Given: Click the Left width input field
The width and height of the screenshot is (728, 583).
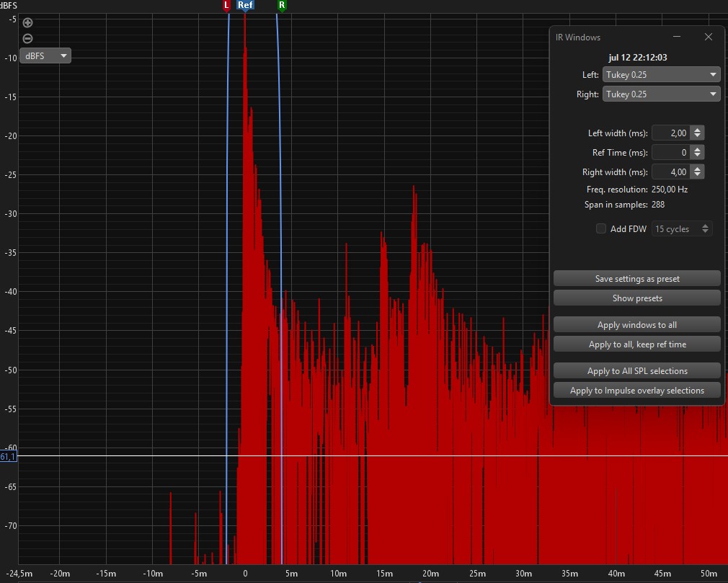Looking at the screenshot, I should [x=670, y=133].
